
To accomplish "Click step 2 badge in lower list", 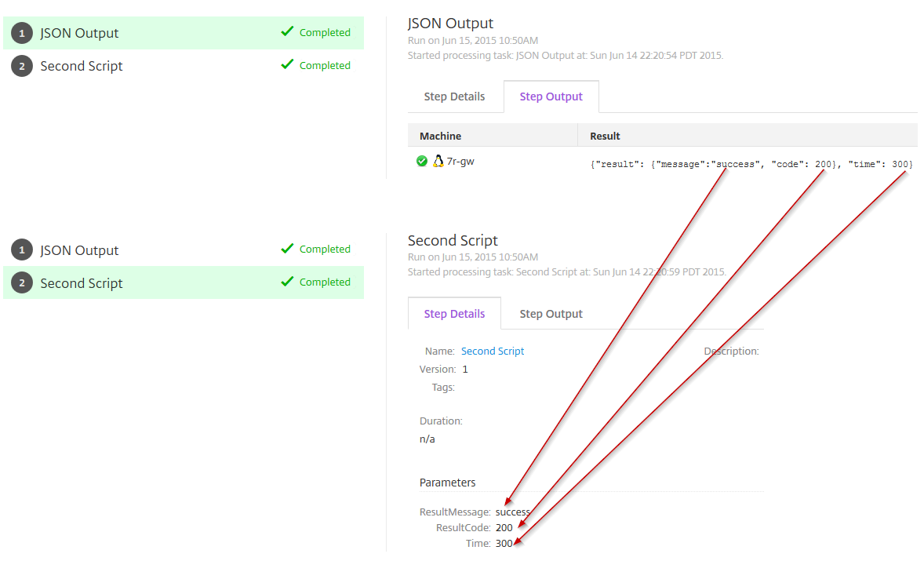I will point(22,283).
